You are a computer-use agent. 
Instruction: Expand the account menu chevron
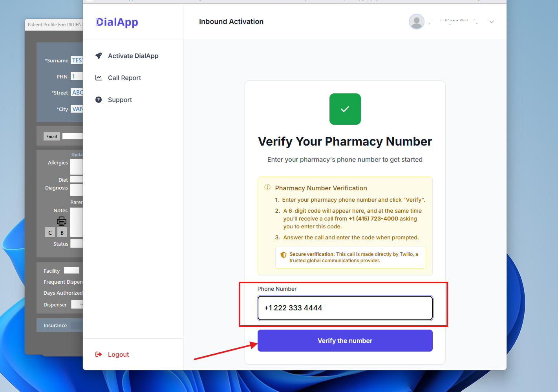492,22
